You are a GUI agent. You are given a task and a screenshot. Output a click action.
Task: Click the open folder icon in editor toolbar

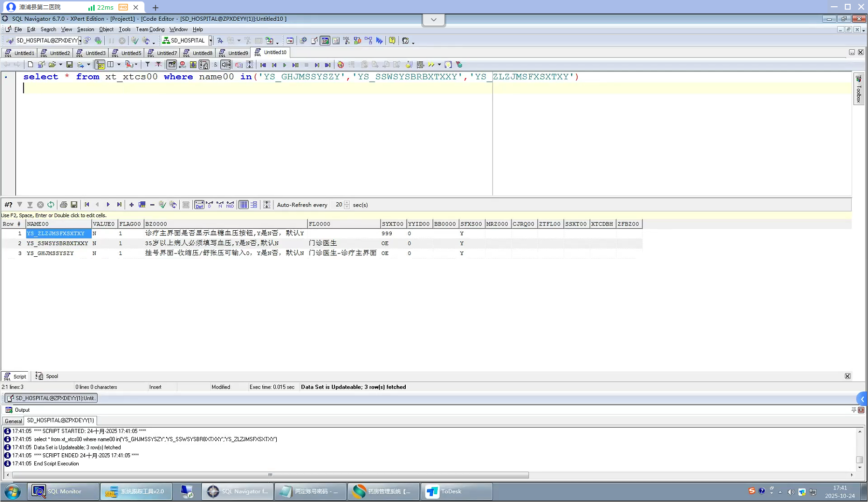[x=52, y=65]
